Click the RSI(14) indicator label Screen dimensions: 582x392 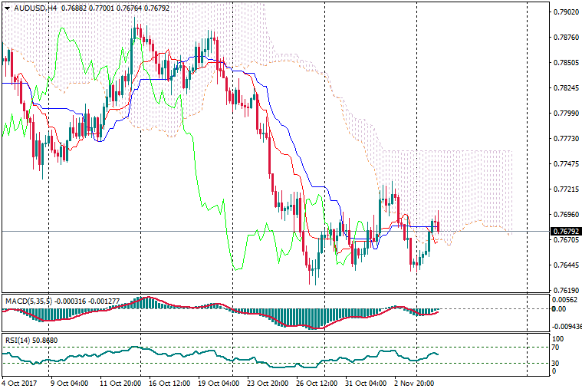coord(18,338)
